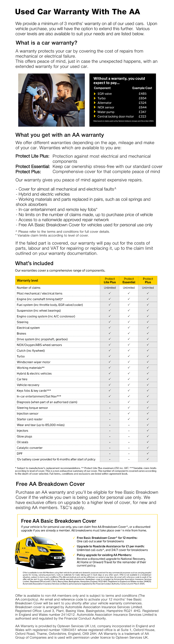Click the Protect Lite Plus checkmark for Car hire
This screenshot has width=174, height=644.
[110, 379]
